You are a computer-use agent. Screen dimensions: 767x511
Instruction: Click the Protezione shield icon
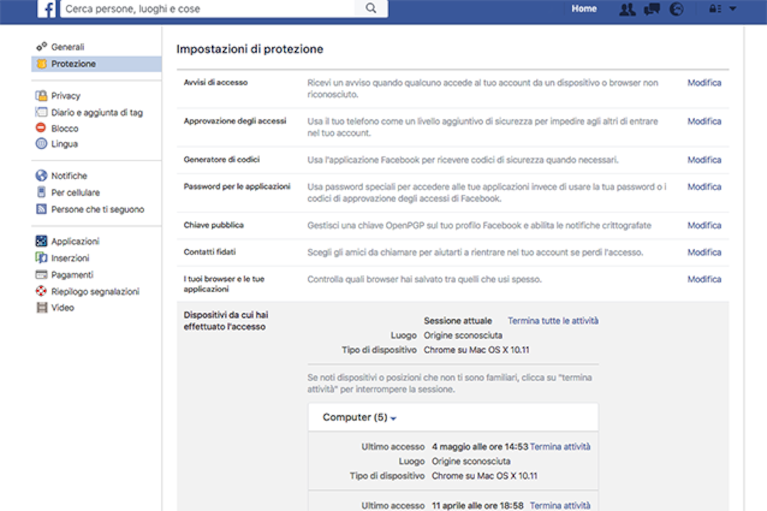click(x=42, y=64)
